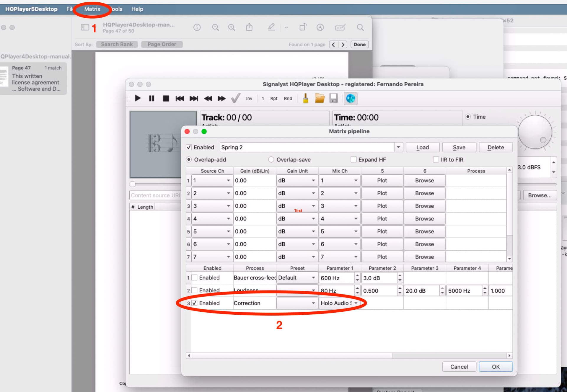Select the Time radio button
Image resolution: width=567 pixels, height=392 pixels.
coord(468,117)
